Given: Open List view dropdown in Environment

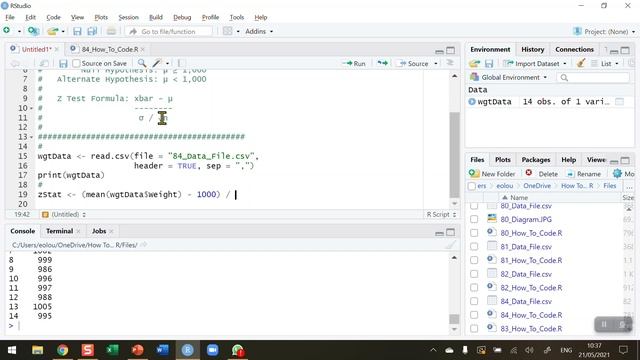Looking at the screenshot, I should click(606, 63).
